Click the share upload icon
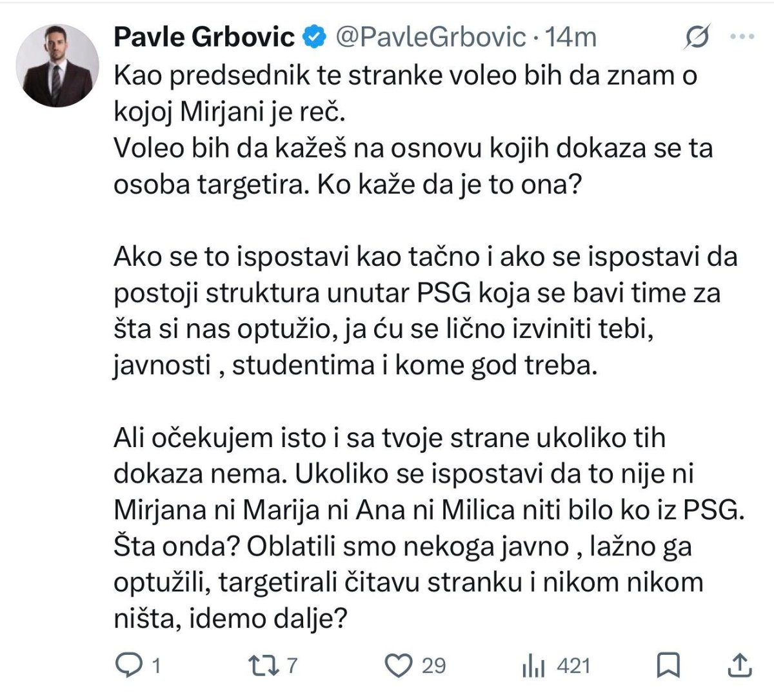Image resolution: width=774 pixels, height=700 pixels. click(x=741, y=665)
